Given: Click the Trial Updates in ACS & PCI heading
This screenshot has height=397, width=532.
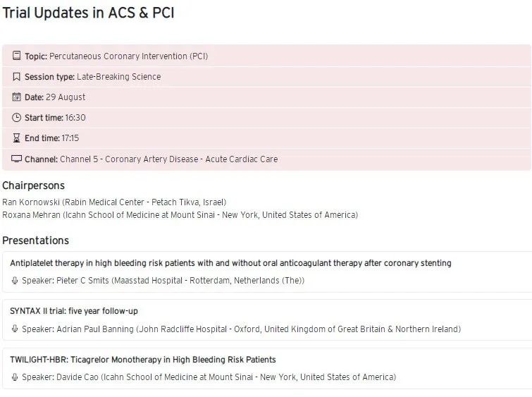Looking at the screenshot, I should [x=88, y=13].
